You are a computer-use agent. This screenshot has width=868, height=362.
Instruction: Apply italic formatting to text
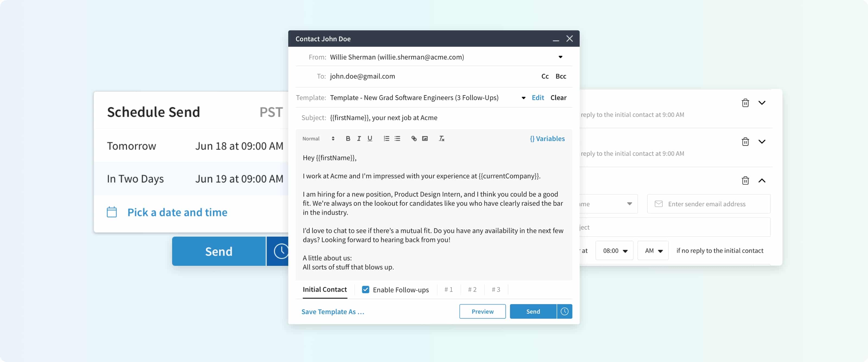click(x=359, y=138)
